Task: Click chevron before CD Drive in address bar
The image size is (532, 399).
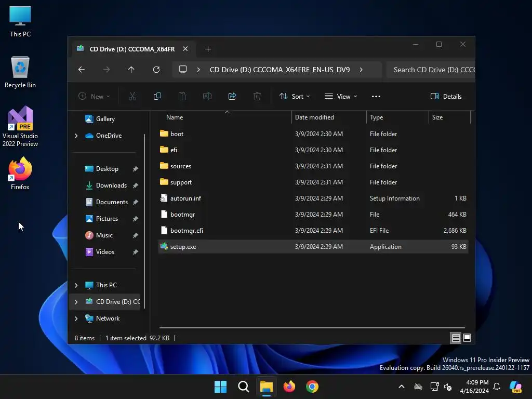Action: coord(198,70)
